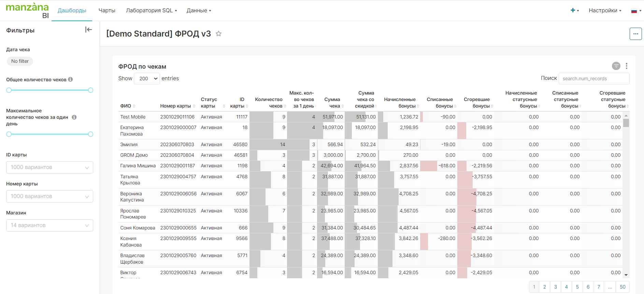Image resolution: width=644 pixels, height=294 pixels.
Task: Open the Лаборатория SQL menu
Action: point(151,10)
